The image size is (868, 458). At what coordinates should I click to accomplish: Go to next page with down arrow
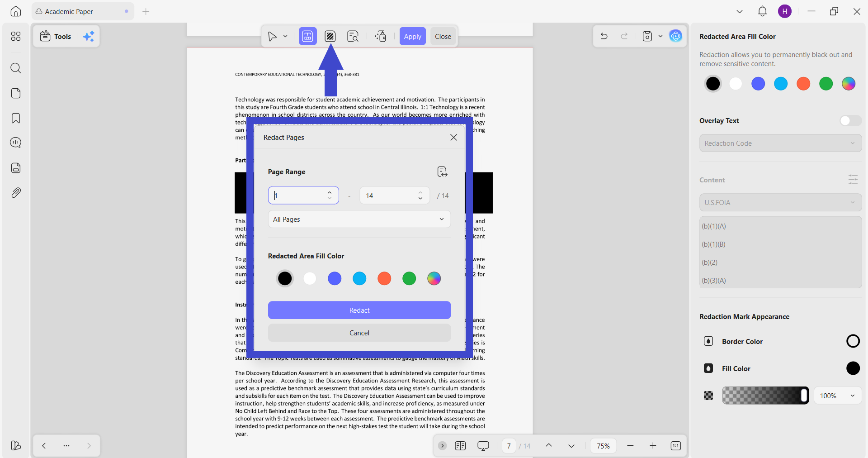[x=571, y=446]
